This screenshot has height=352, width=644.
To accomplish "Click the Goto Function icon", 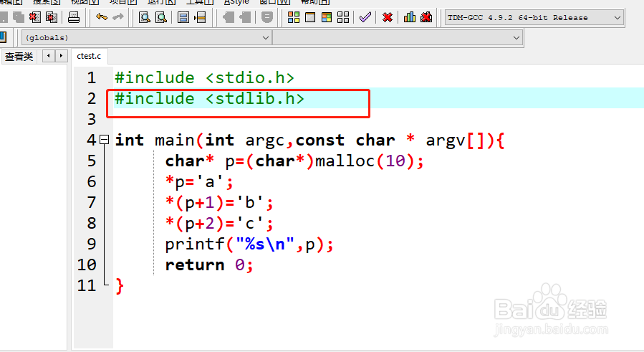I will tap(183, 17).
